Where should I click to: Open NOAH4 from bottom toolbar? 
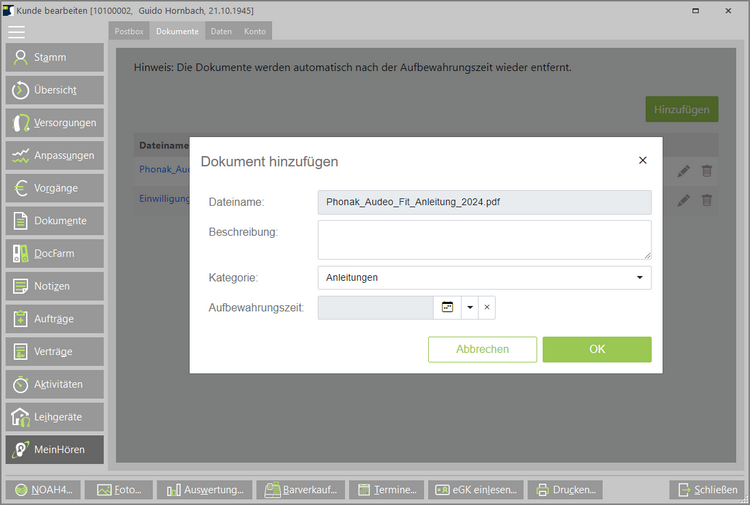pyautogui.click(x=44, y=490)
